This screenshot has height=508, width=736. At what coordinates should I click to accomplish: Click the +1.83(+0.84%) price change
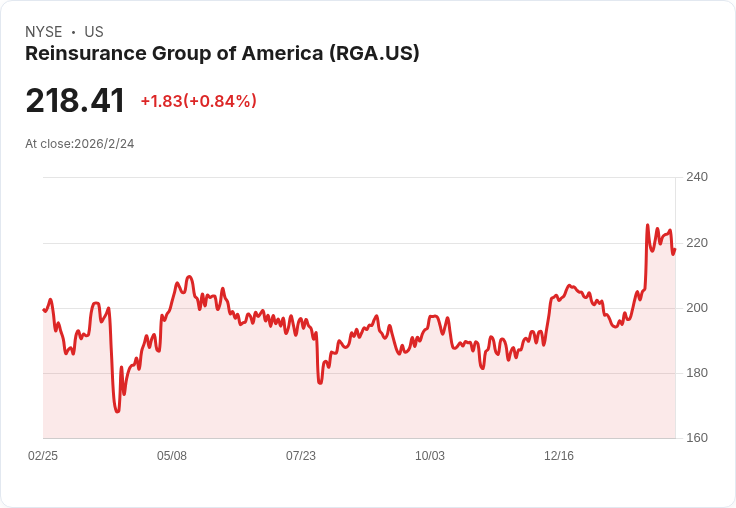tap(199, 101)
